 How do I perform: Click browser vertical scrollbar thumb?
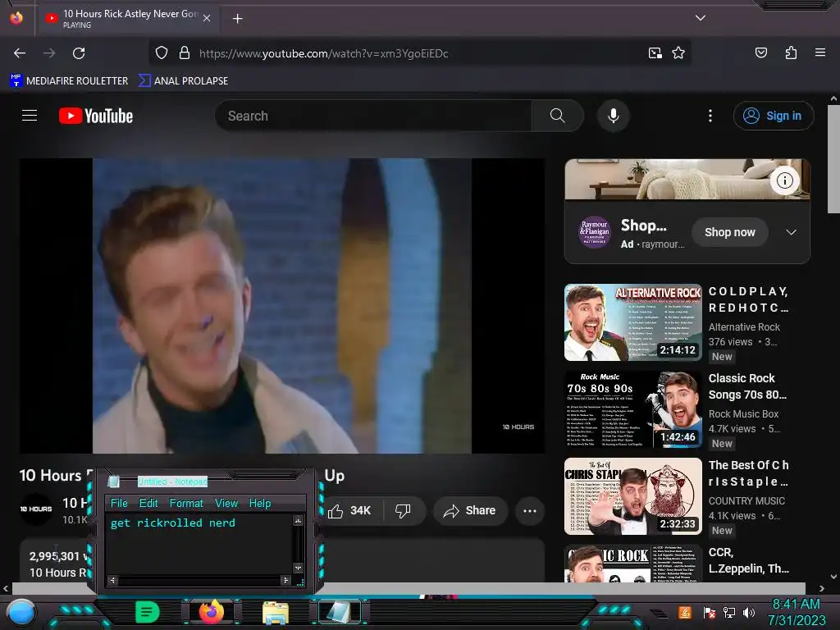click(833, 159)
